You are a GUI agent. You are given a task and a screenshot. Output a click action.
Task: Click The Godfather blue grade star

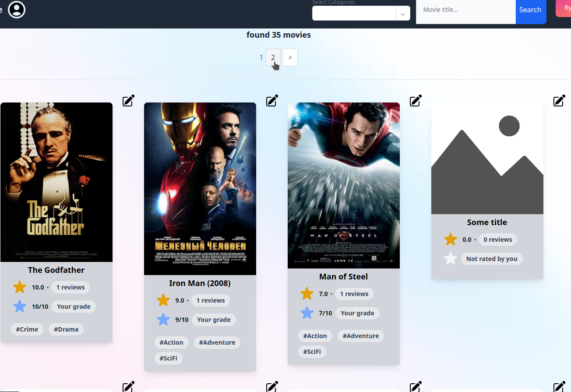[20, 306]
